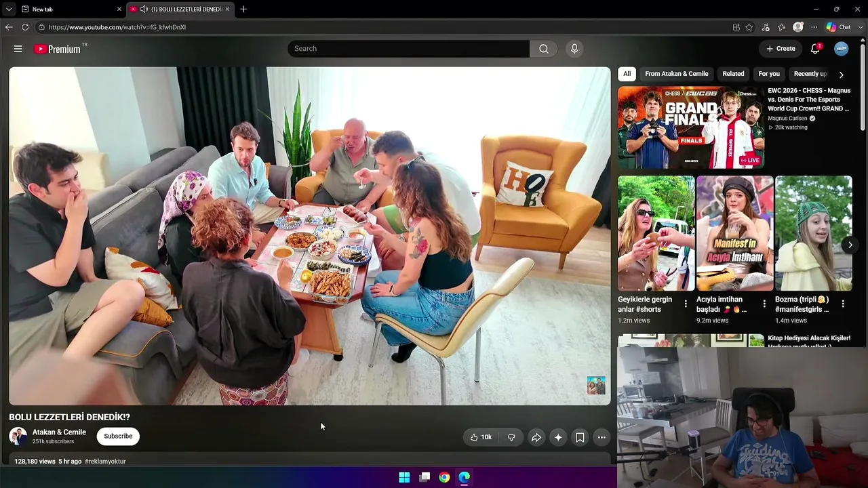Image resolution: width=868 pixels, height=488 pixels.
Task: Open the Grand Finals live video thumbnail
Action: 691,127
